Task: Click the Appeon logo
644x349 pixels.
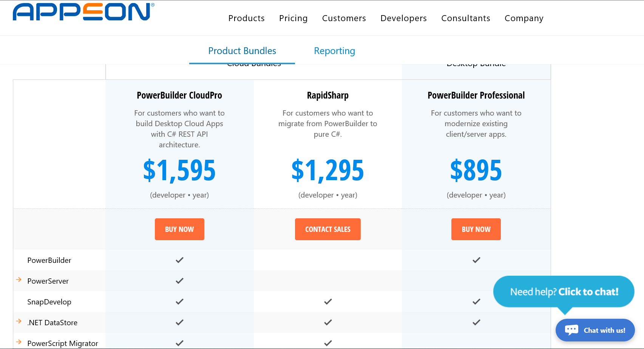Action: (x=83, y=12)
